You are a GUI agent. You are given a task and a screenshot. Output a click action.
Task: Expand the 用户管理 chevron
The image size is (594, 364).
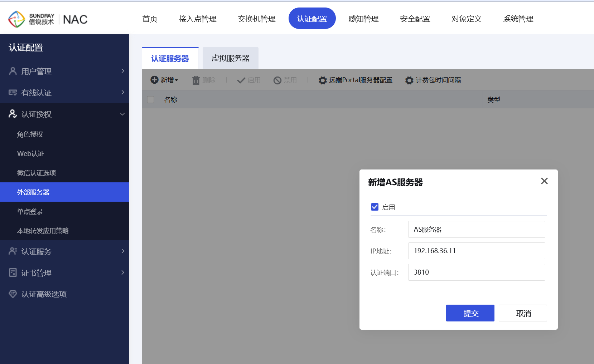click(123, 71)
